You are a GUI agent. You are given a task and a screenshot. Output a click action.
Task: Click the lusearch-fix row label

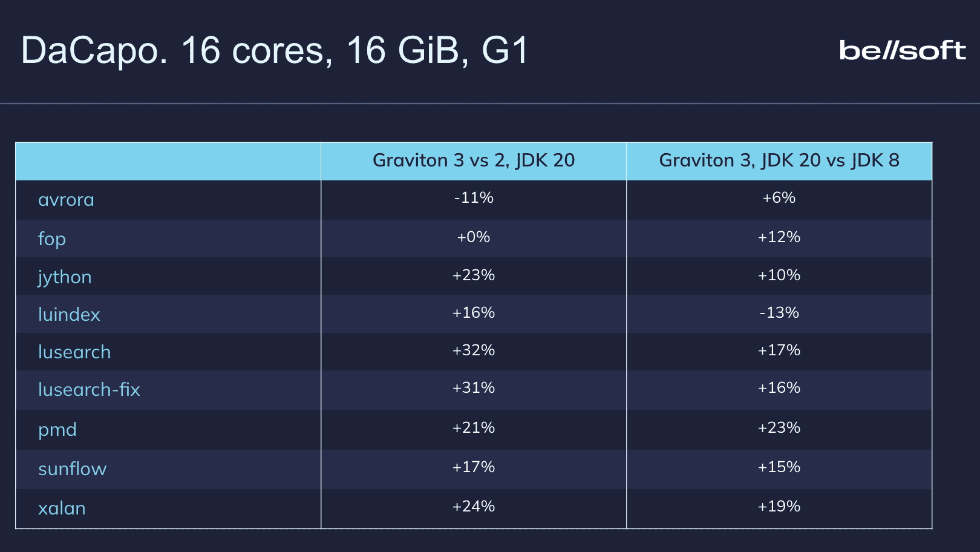coord(89,390)
